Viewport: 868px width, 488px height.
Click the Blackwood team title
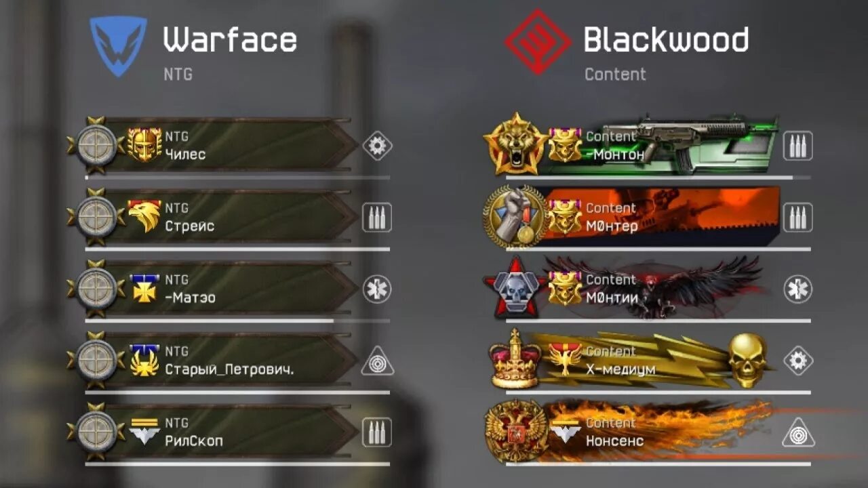pyautogui.click(x=666, y=40)
